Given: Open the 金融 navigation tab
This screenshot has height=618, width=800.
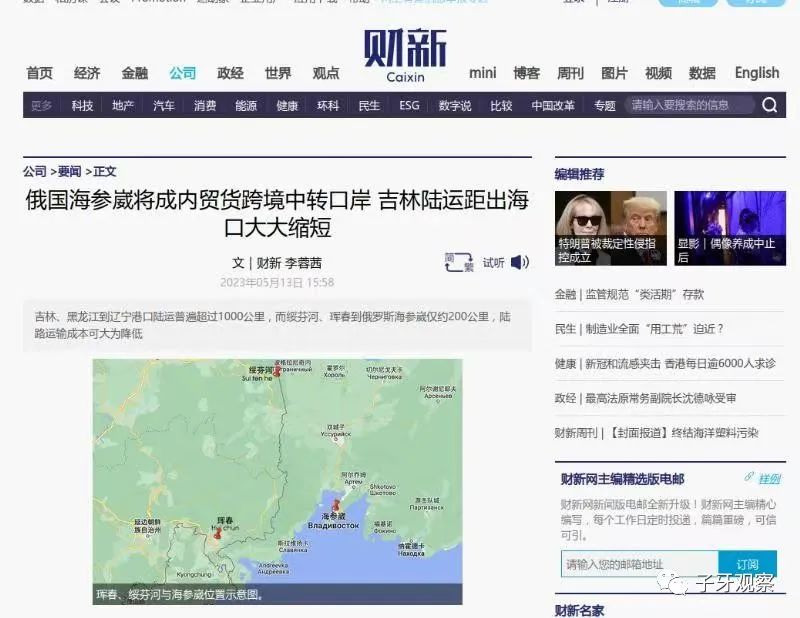Looking at the screenshot, I should pos(135,73).
